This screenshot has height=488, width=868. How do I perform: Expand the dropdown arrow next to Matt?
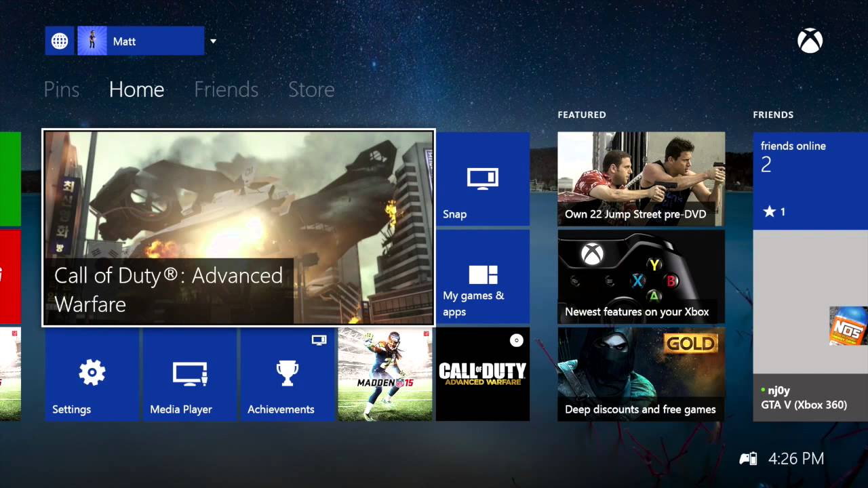pos(213,41)
